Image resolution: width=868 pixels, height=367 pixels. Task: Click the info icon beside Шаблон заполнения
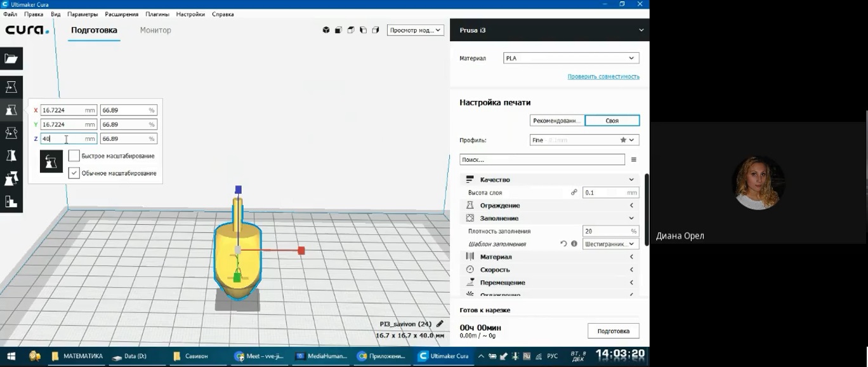coord(574,244)
